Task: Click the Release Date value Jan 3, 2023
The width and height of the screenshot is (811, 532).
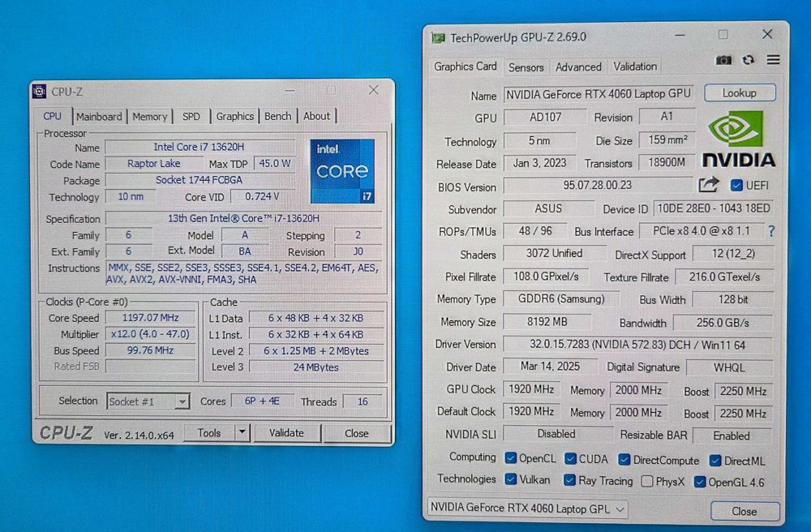Action: (539, 163)
